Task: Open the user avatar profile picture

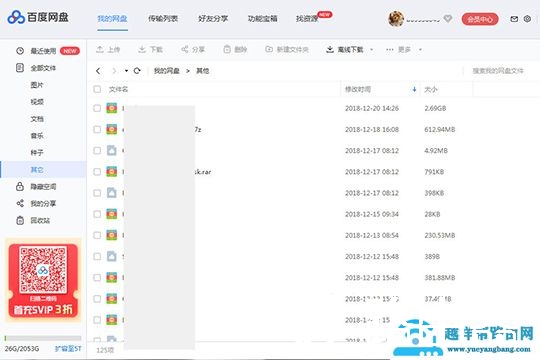Action: click(396, 19)
